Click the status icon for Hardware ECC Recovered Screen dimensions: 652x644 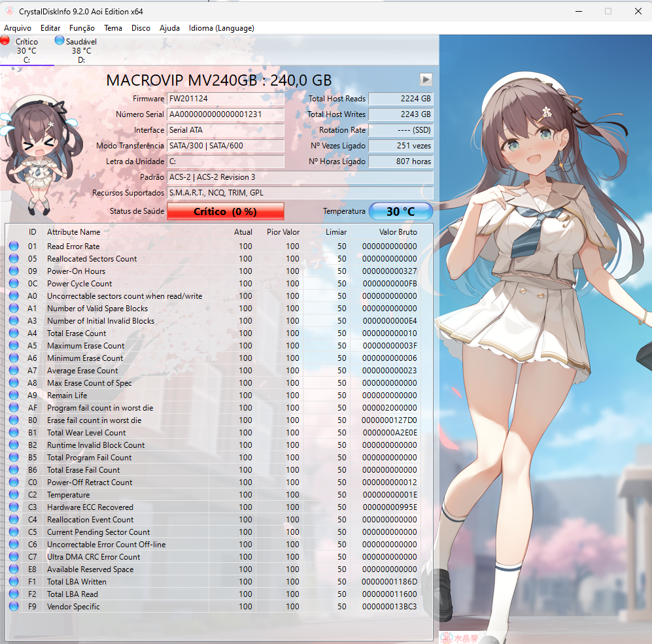tap(14, 507)
